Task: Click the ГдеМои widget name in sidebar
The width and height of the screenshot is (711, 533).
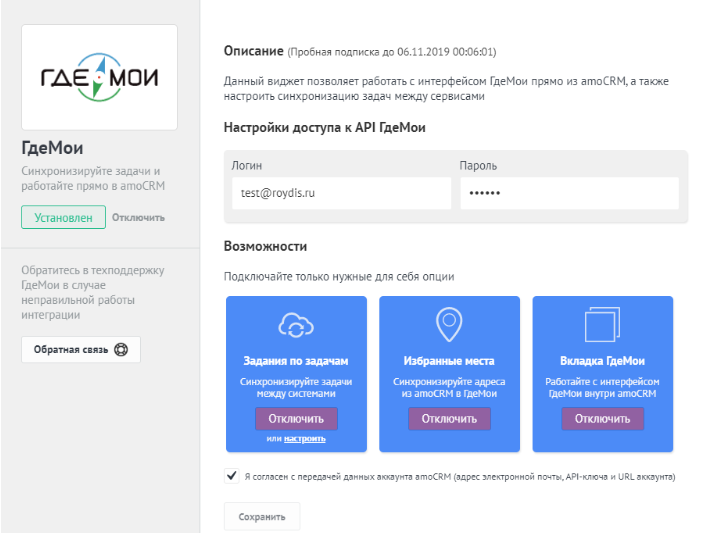Action: (x=52, y=148)
